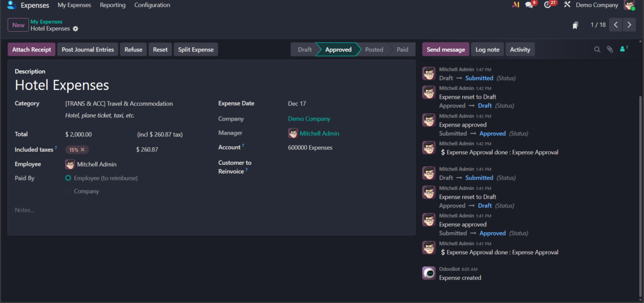Viewport: 644px width, 303px height.
Task: Open the AI assistant icon
Action: [516, 5]
